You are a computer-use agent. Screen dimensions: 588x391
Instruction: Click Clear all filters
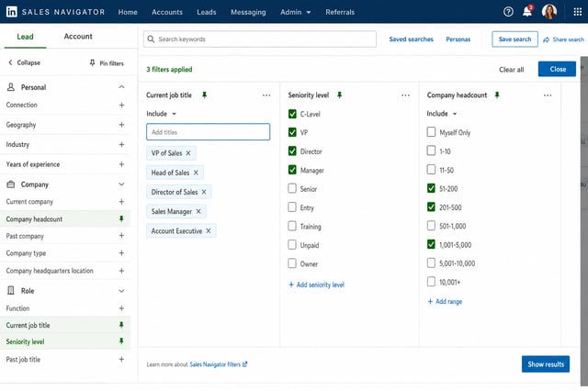pos(512,70)
